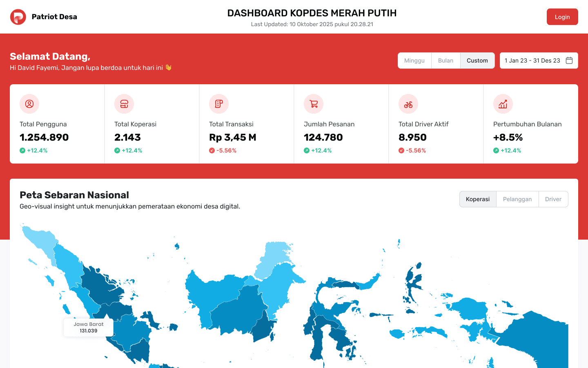Click red down arrow under Total Driver Aktif
This screenshot has height=368, width=588.
click(401, 150)
